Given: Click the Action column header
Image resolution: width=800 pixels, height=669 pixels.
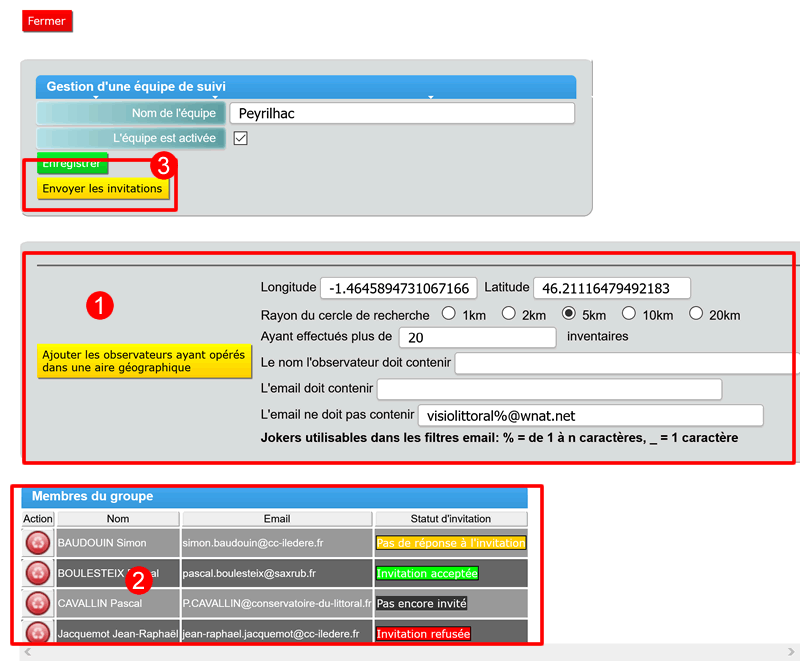Looking at the screenshot, I should 38,518.
